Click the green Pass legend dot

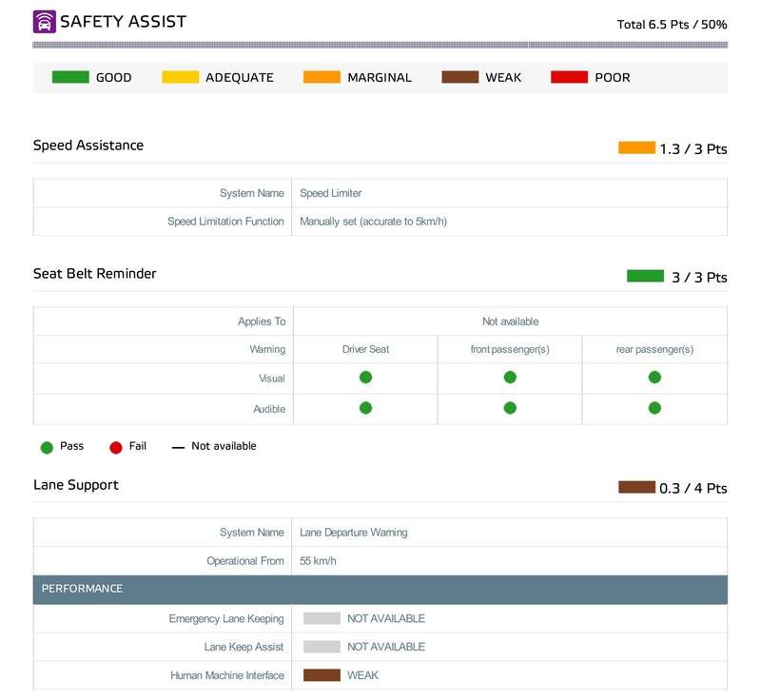(x=47, y=447)
